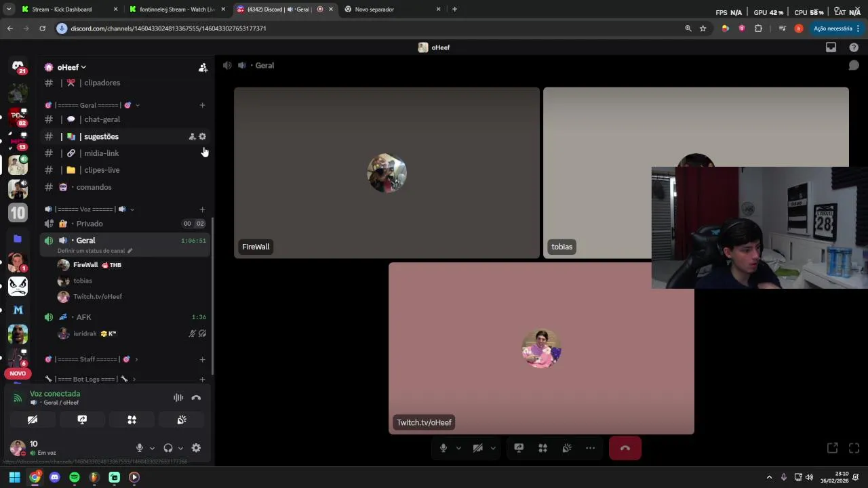Bookmark this page with star icon
The height and width of the screenshot is (488, 868).
pos(703,28)
